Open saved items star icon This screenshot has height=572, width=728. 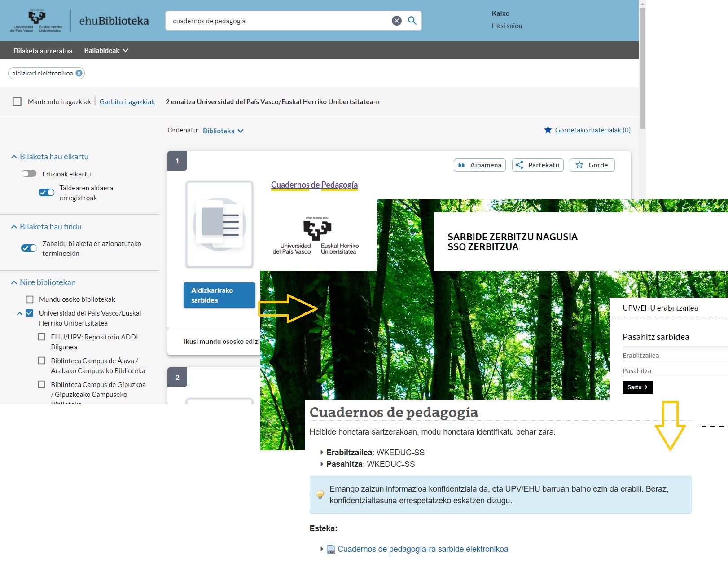coord(548,130)
